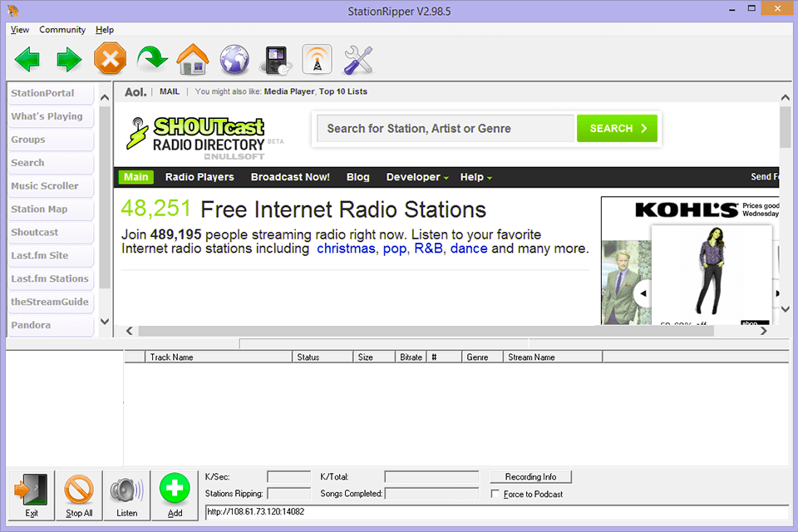
Task: Expand the SHOUTcast Help dropdown
Action: pyautogui.click(x=475, y=177)
